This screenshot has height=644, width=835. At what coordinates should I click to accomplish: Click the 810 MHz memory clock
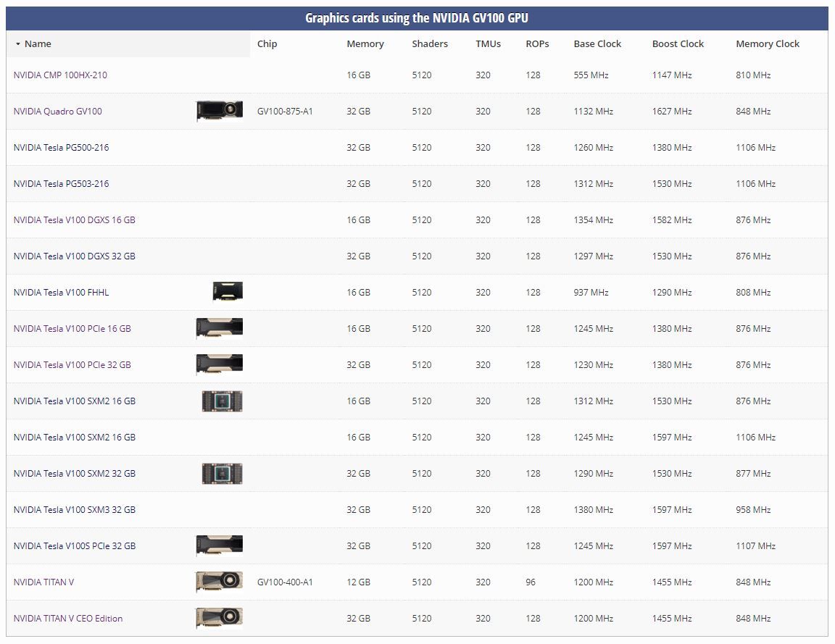pyautogui.click(x=753, y=75)
